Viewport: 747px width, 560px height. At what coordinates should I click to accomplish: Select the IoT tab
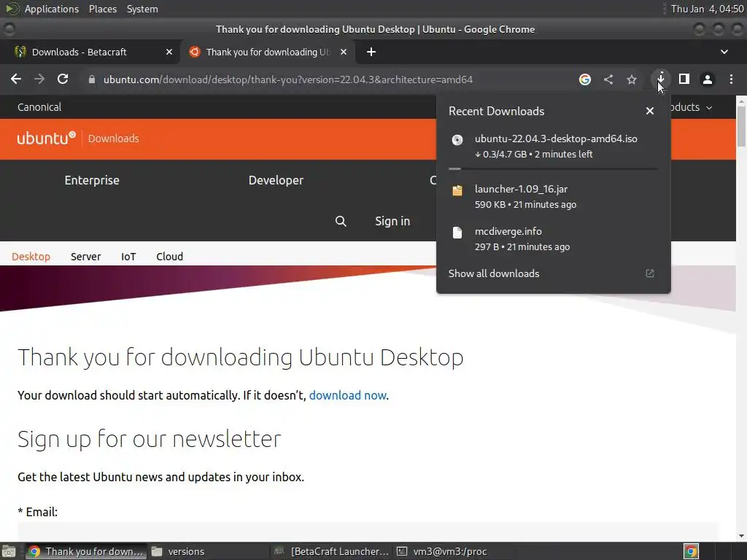[x=128, y=256]
